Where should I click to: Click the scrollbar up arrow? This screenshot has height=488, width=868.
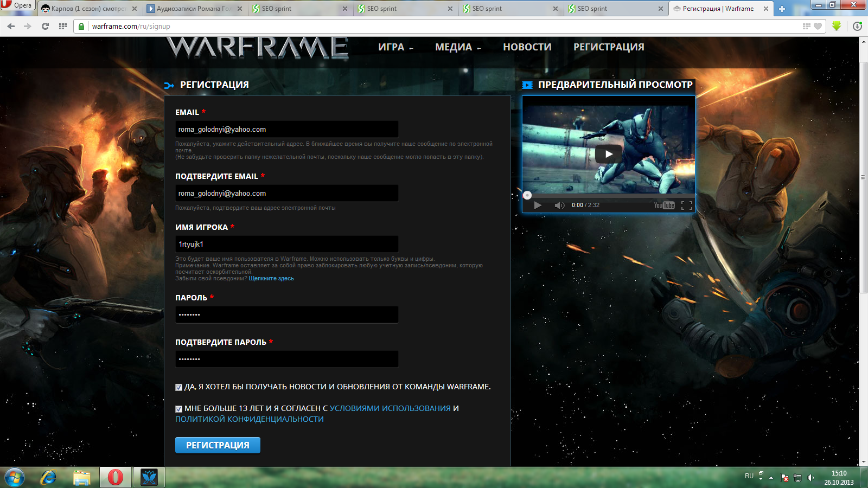coord(863,41)
